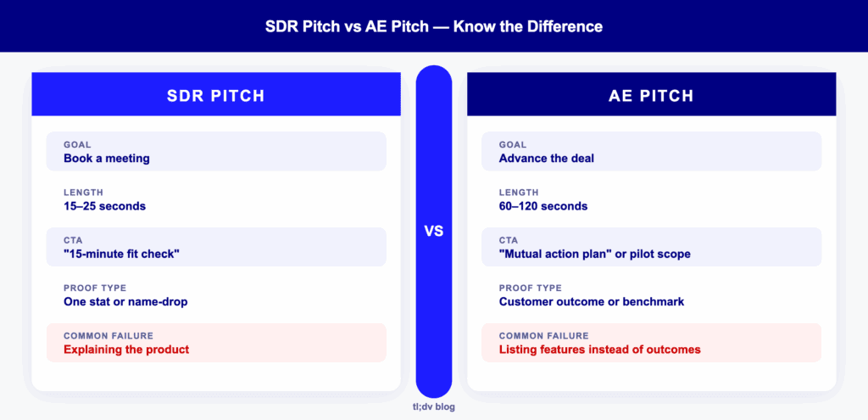Click the LENGTH label in AE card

tap(519, 193)
